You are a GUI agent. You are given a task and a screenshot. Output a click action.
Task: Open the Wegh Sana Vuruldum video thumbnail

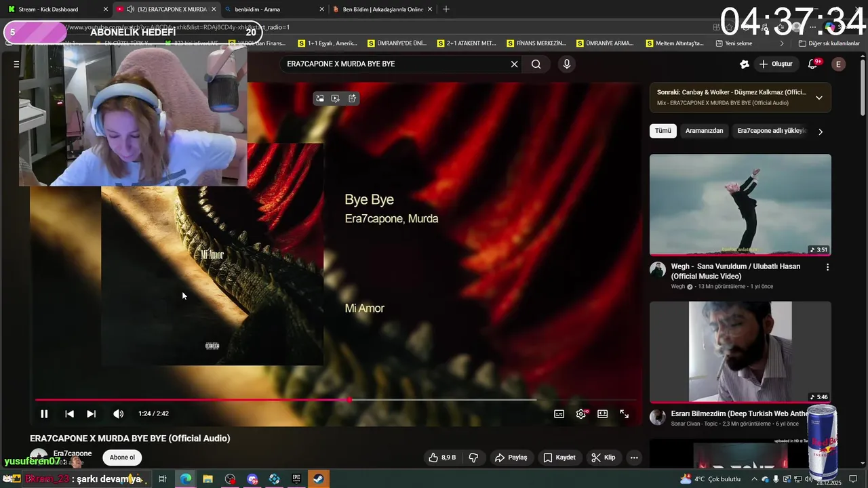coord(741,205)
